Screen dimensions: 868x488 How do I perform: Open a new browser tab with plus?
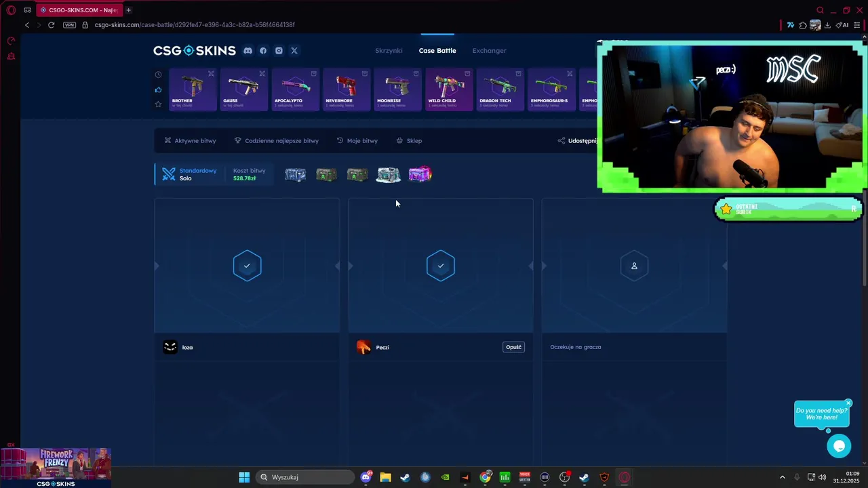[128, 10]
